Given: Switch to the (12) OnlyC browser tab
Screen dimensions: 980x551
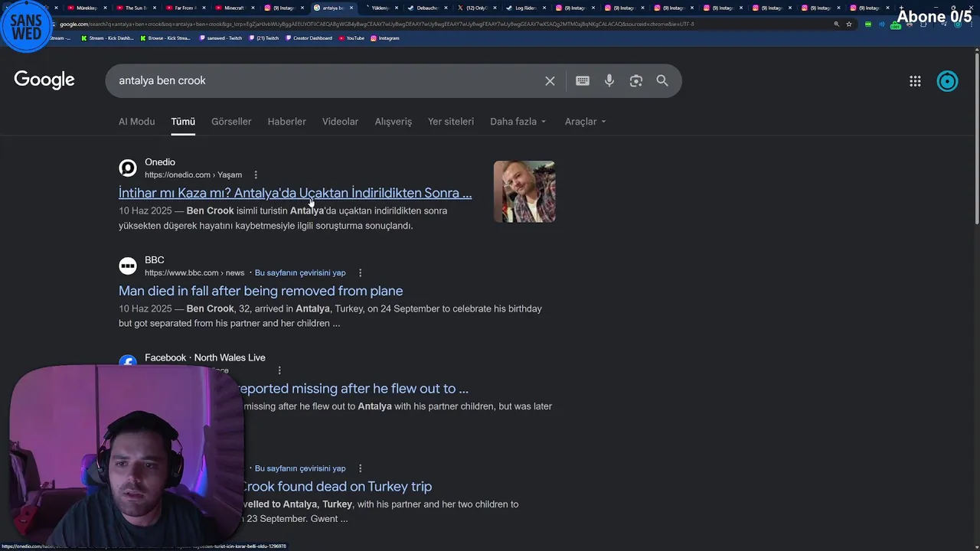Looking at the screenshot, I should point(475,8).
